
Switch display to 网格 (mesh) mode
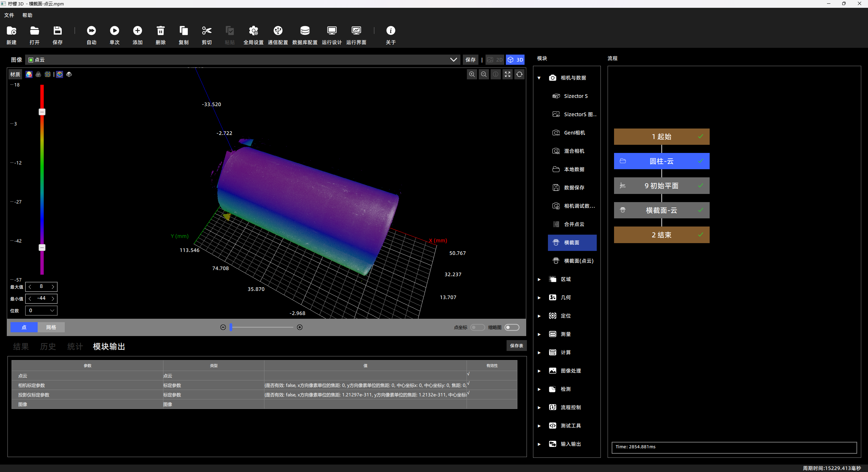[x=51, y=327]
